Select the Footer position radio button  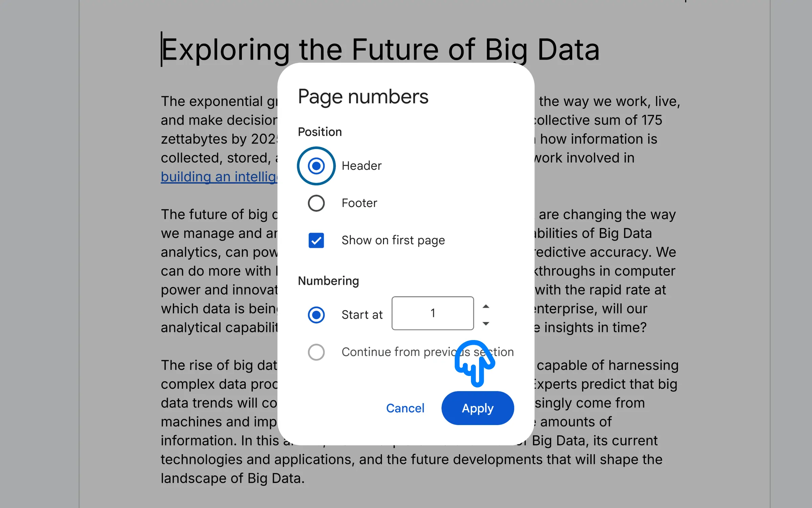coord(316,203)
